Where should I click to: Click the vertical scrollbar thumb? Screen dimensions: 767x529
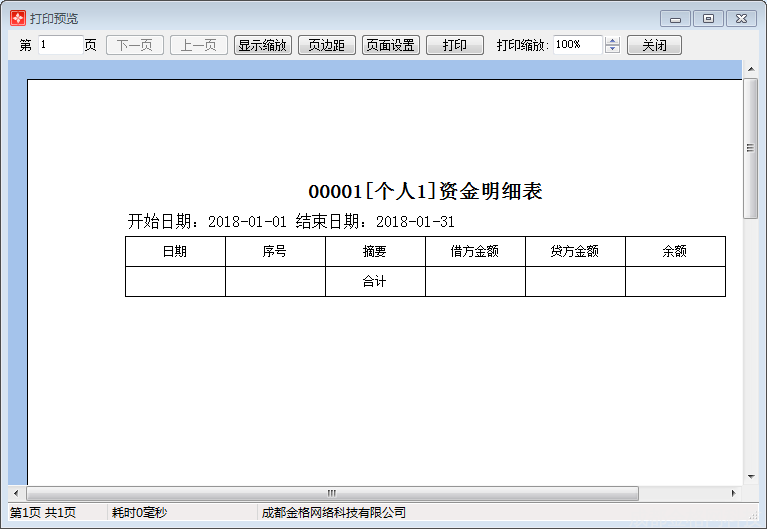point(750,148)
